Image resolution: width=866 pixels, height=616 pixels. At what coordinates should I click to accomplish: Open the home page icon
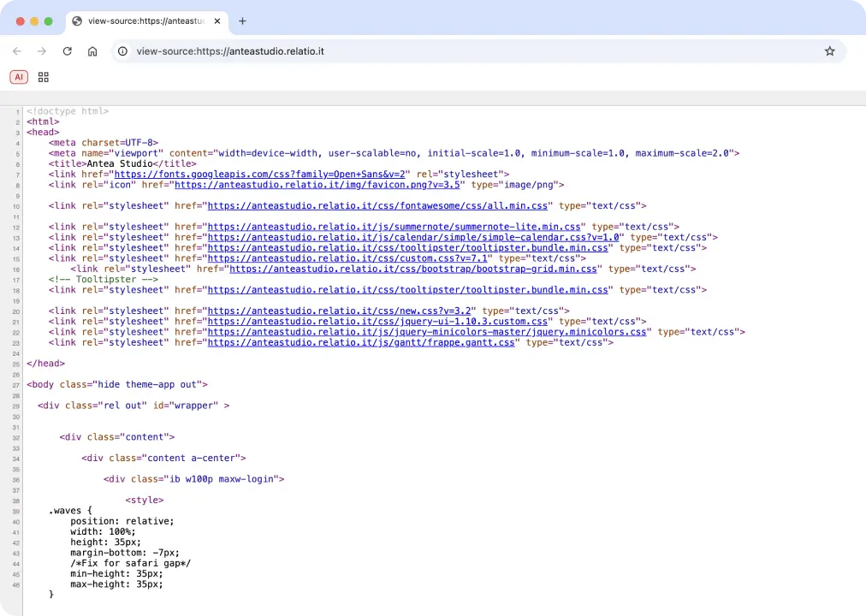pos(92,51)
